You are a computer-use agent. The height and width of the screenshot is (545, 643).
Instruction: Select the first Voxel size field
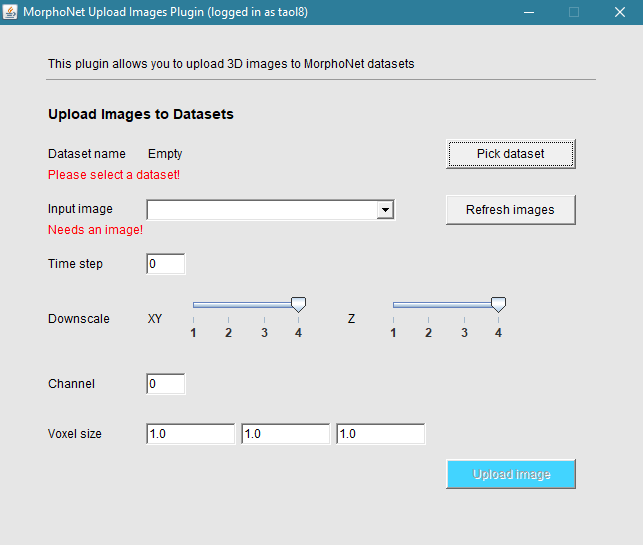click(191, 434)
